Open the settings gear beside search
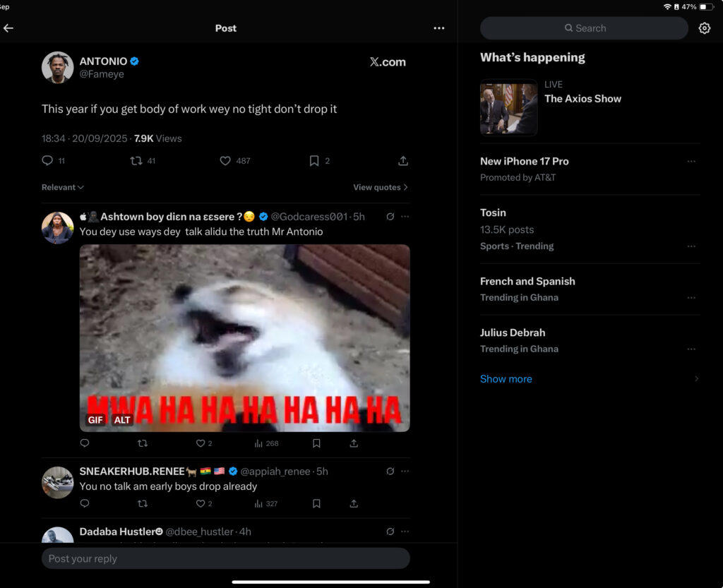This screenshot has height=588, width=723. click(704, 28)
